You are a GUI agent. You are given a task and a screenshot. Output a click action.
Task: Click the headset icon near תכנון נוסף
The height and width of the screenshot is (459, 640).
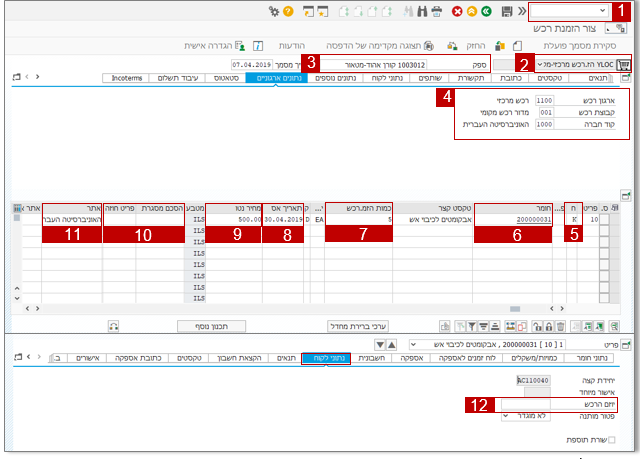(x=113, y=326)
